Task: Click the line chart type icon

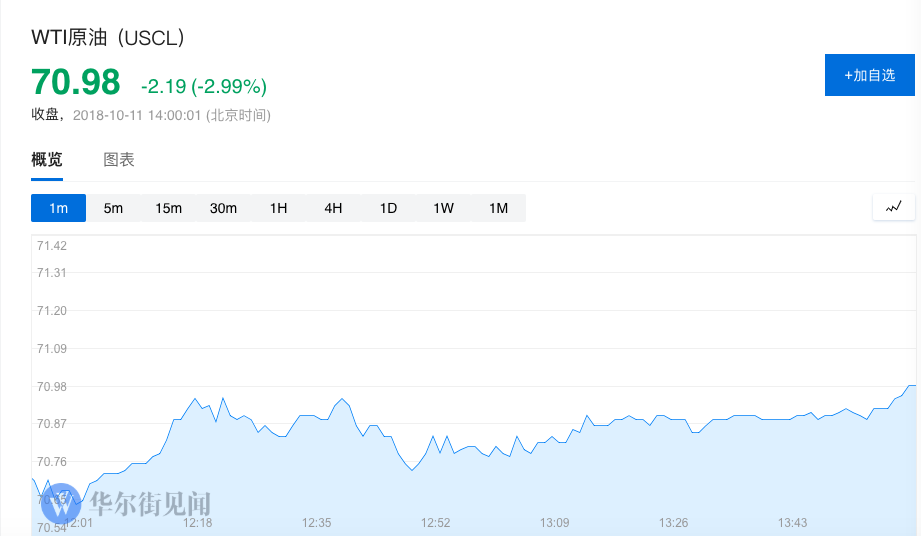Action: click(893, 207)
